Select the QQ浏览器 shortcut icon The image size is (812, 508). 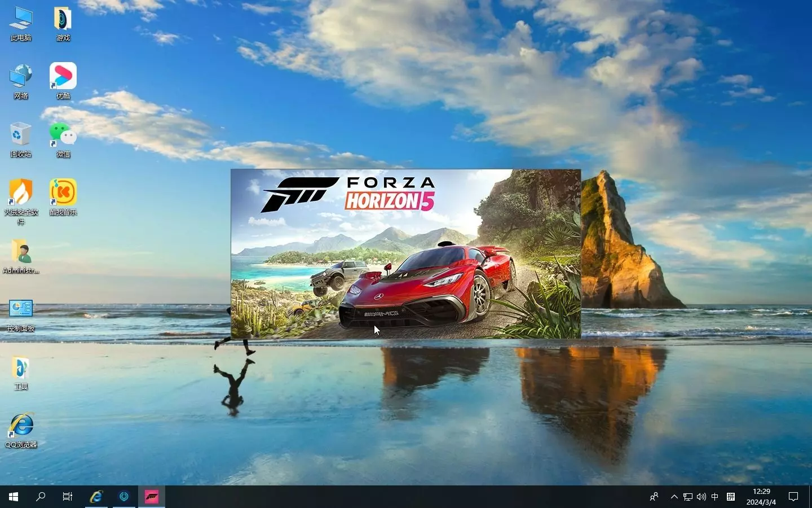point(21,431)
